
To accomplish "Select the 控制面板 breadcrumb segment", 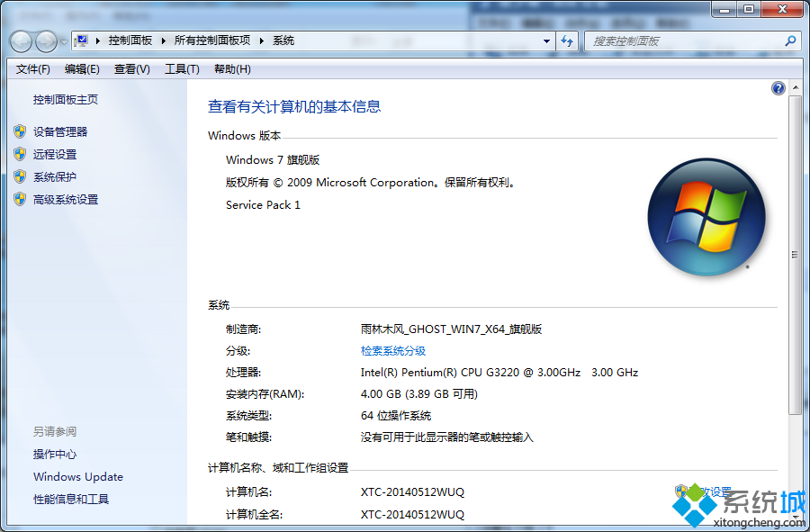I will (130, 41).
